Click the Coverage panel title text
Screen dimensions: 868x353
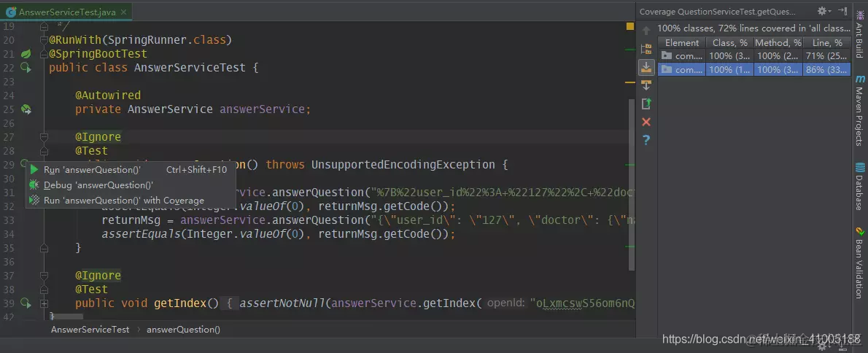718,12
